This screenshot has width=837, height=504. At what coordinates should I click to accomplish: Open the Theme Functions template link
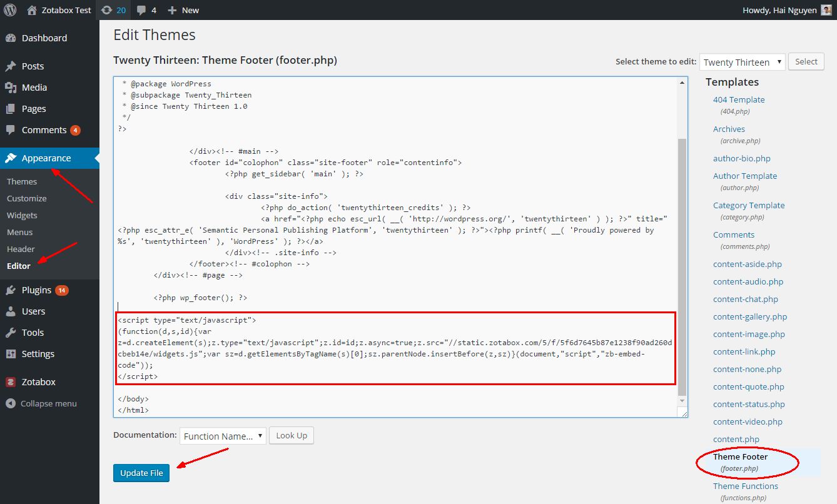pyautogui.click(x=745, y=486)
